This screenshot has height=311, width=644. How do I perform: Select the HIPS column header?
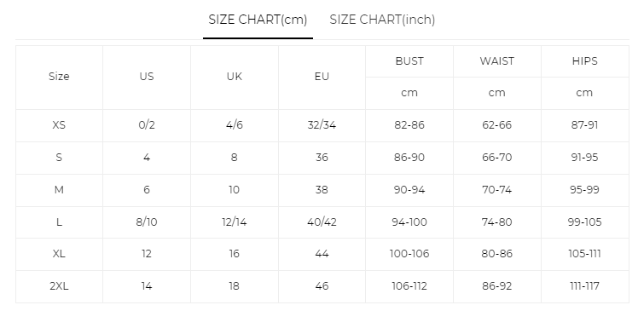tap(584, 61)
